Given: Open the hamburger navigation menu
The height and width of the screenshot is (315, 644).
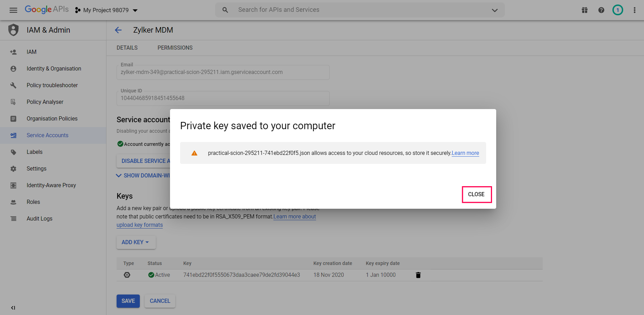Looking at the screenshot, I should 13,10.
